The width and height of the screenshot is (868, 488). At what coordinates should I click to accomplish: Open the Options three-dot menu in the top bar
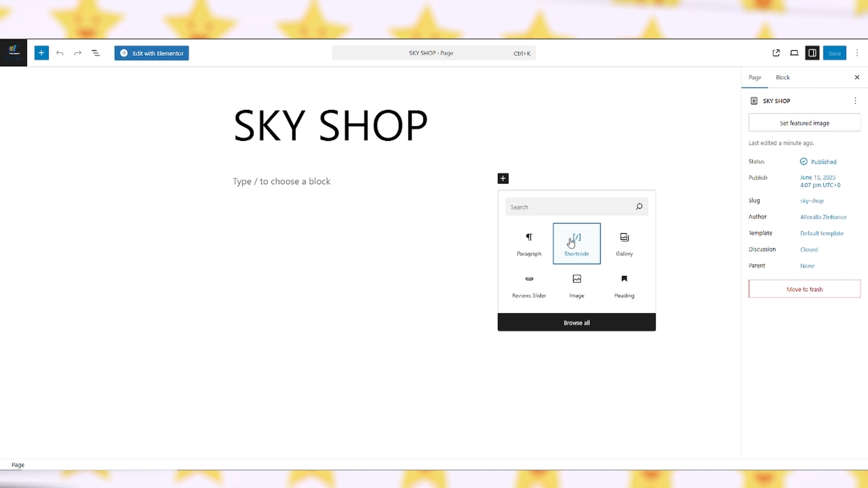[x=857, y=53]
